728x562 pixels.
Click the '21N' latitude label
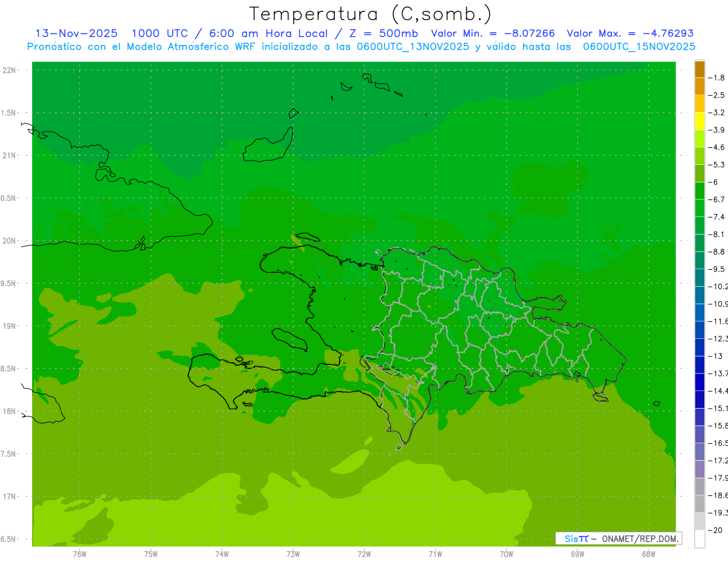(x=9, y=155)
